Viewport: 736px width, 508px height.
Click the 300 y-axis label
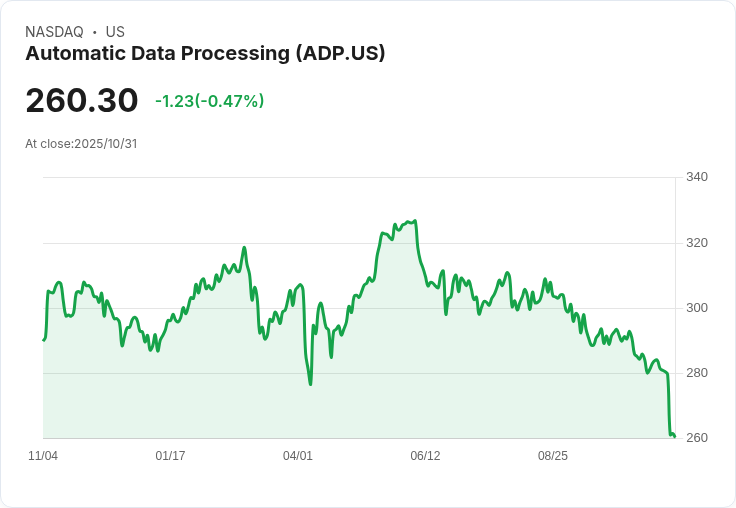[697, 308]
